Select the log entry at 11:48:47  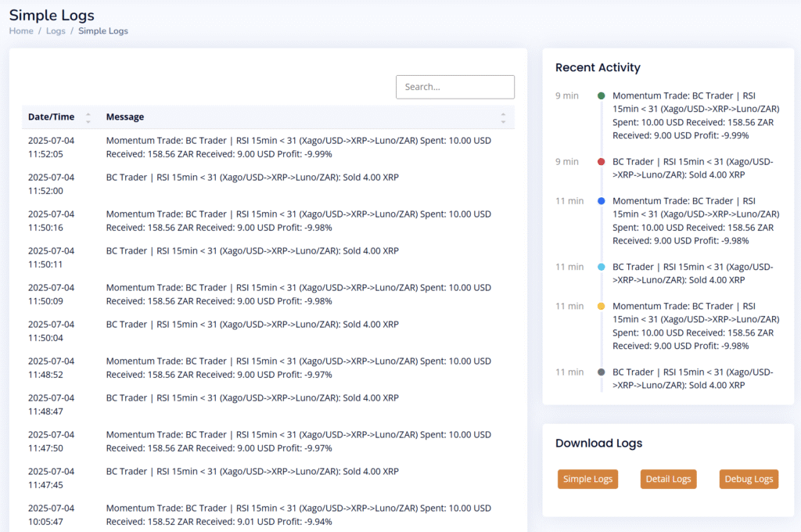[266, 404]
